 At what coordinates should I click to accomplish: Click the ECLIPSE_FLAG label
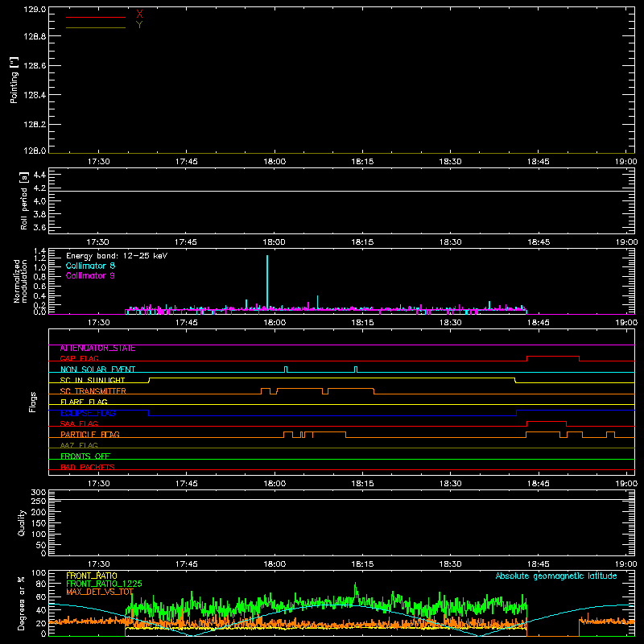(x=88, y=413)
